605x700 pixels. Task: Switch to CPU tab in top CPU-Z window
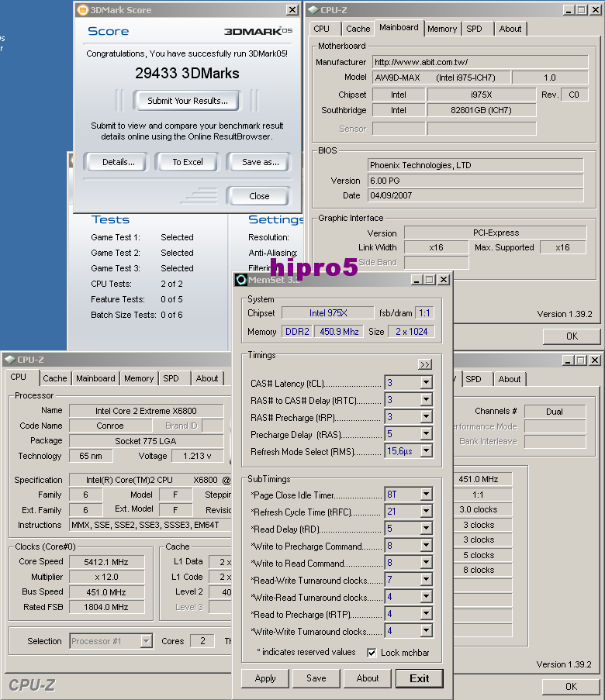click(x=324, y=29)
